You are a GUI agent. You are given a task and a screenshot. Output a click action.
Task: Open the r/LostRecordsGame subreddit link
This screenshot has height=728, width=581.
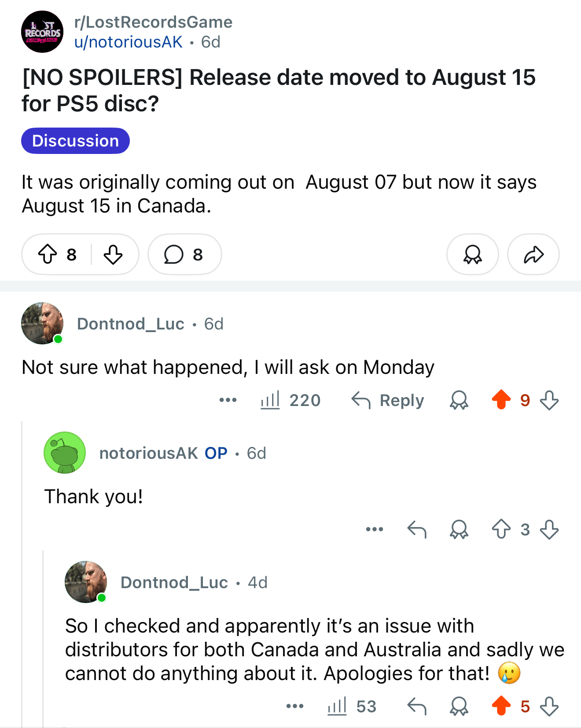point(153,22)
